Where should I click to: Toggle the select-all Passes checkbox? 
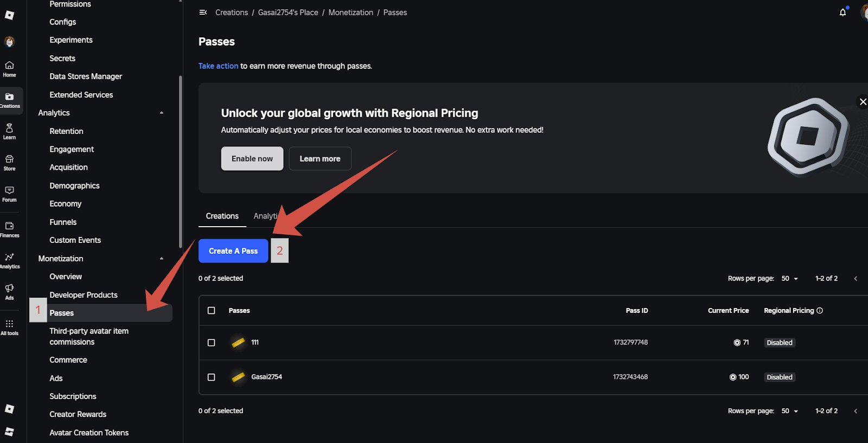coord(212,311)
